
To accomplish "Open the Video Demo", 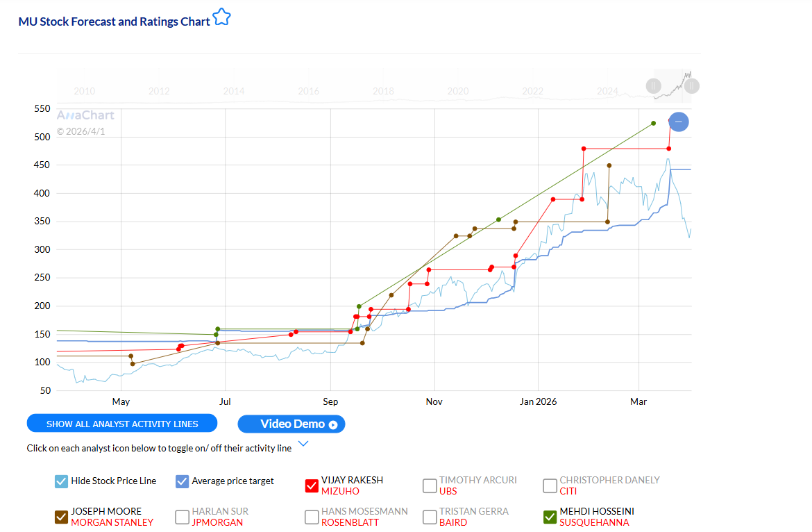I will coord(291,424).
